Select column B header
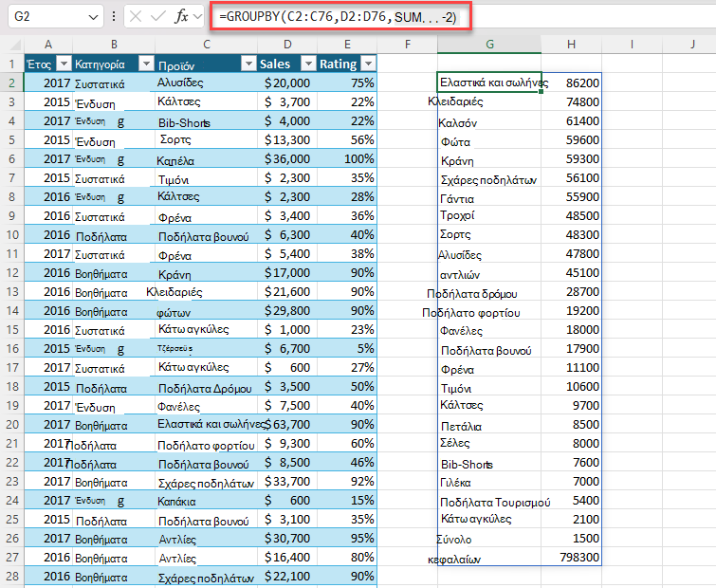The height and width of the screenshot is (588, 716). (114, 45)
